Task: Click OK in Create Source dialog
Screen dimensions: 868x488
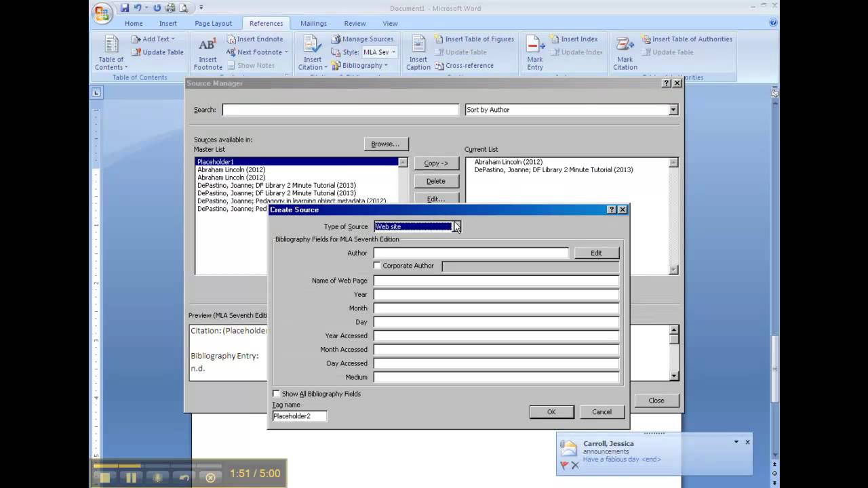Action: pyautogui.click(x=551, y=411)
